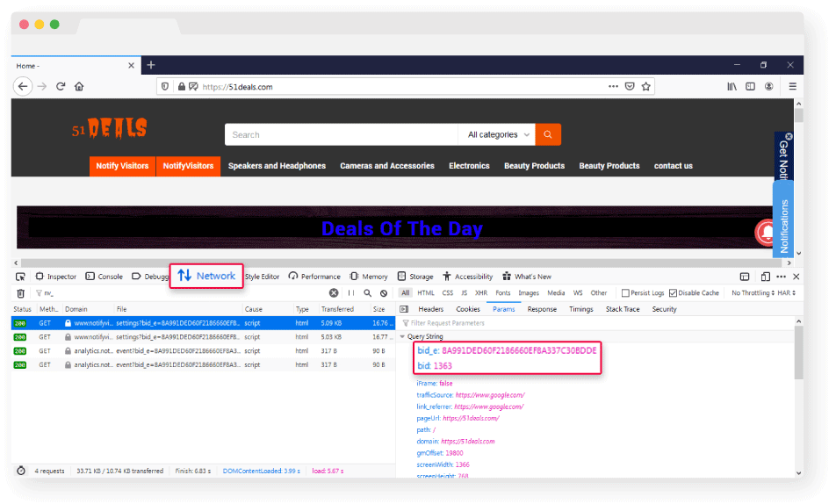Open the HAR dropdown menu
This screenshot has width=836, height=504.
(787, 292)
